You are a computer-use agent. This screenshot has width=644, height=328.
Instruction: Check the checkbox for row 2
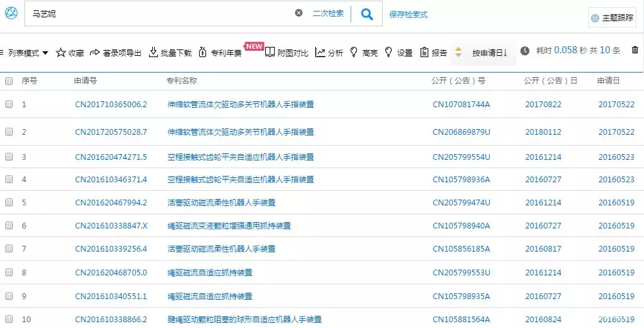coord(9,132)
